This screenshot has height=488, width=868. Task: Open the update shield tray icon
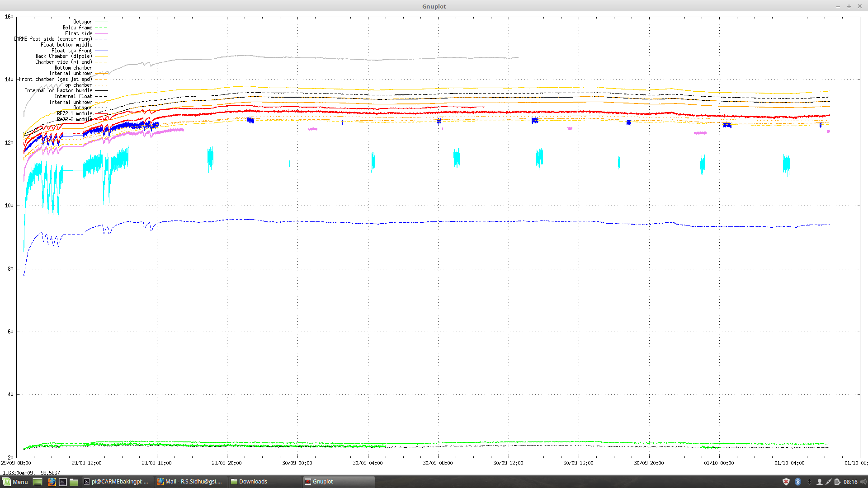click(x=786, y=482)
